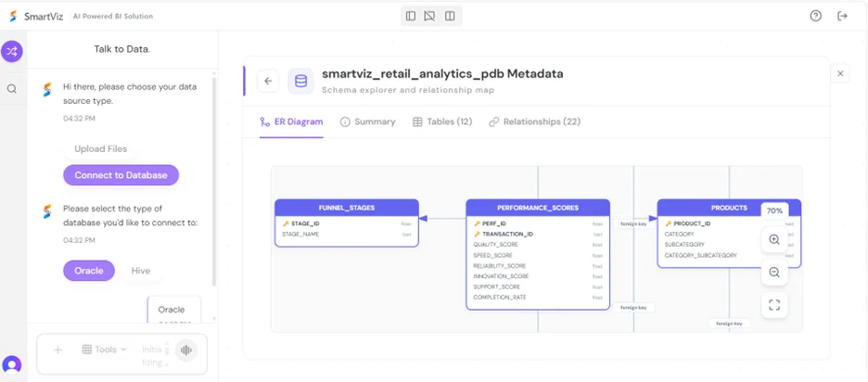Open the user profile avatar
Image resolution: width=868 pixels, height=382 pixels.
(12, 364)
